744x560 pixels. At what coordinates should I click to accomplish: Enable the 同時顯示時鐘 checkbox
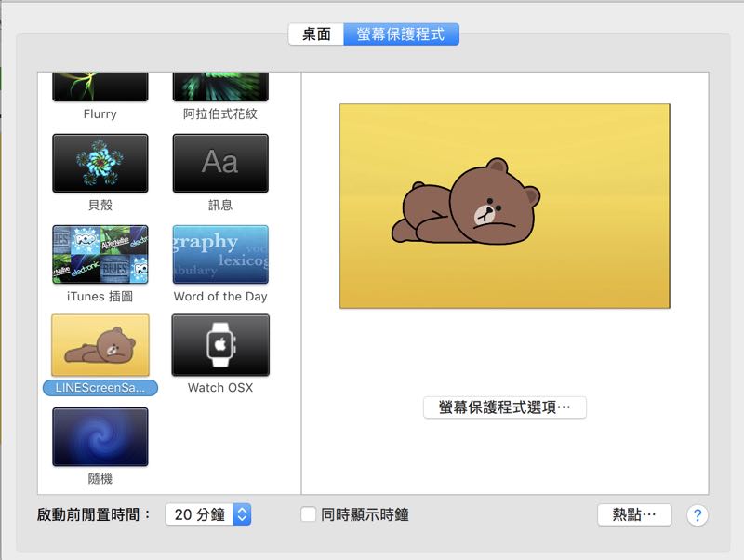308,514
